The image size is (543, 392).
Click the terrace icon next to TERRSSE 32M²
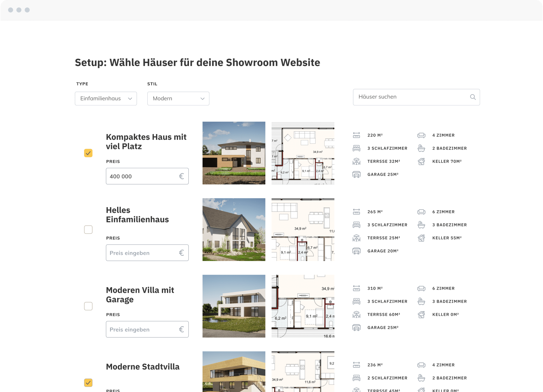tap(356, 161)
